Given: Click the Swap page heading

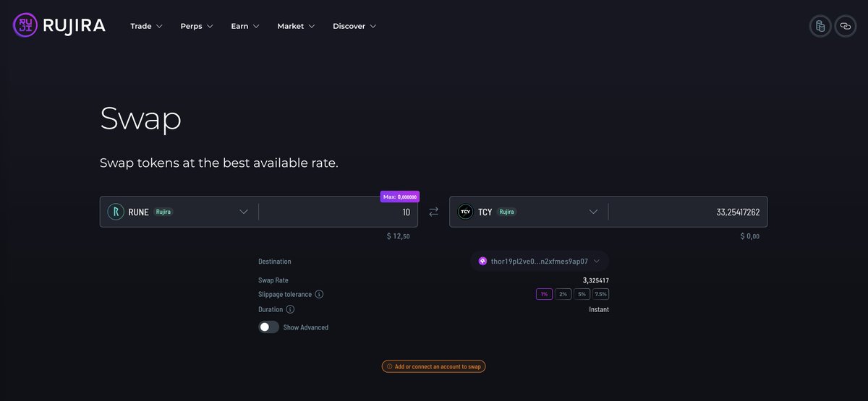Looking at the screenshot, I should (x=140, y=118).
